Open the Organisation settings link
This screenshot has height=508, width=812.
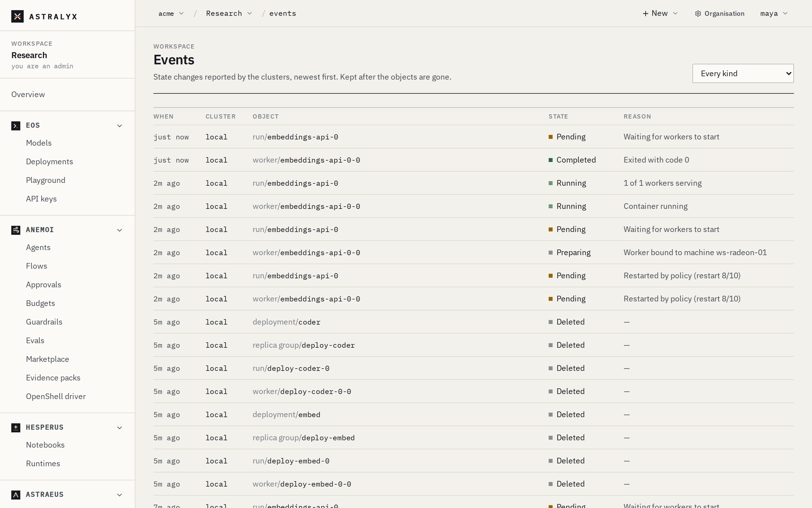coord(720,14)
